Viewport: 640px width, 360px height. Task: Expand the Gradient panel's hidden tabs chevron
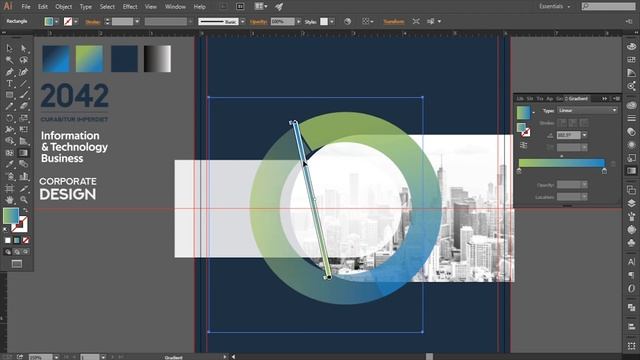tap(604, 99)
